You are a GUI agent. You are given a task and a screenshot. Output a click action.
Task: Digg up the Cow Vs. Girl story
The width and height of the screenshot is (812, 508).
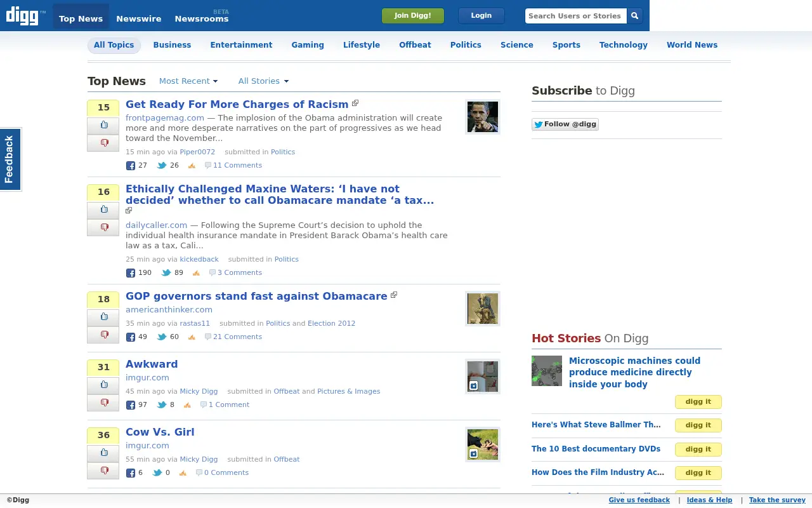(x=103, y=453)
